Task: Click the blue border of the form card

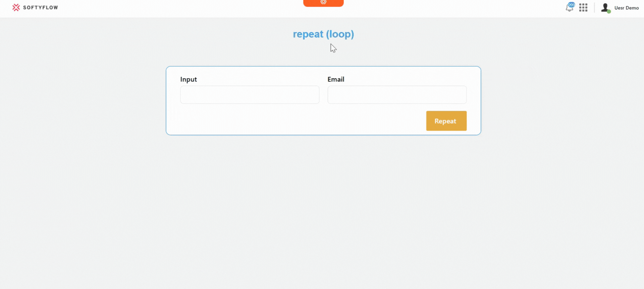Action: 166,101
